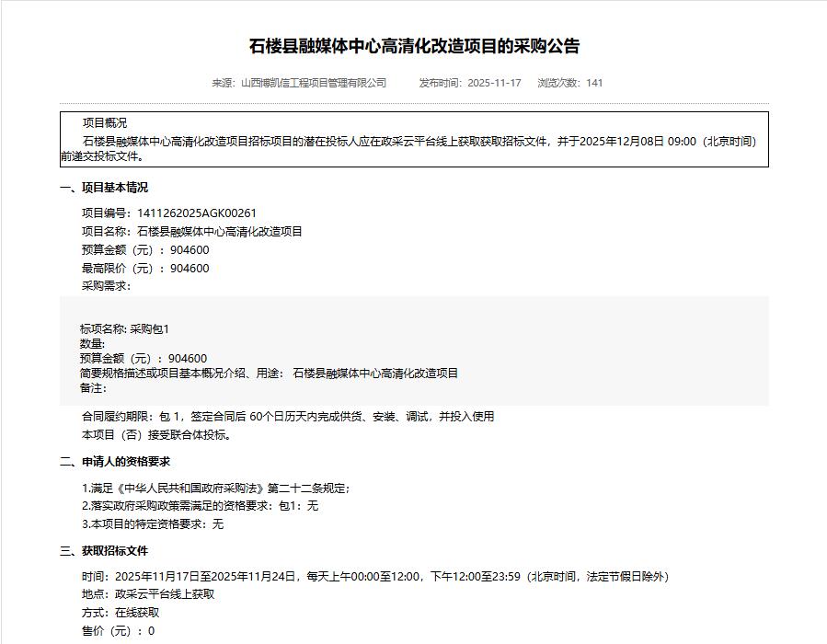
Task: Click the view count 浏览次数: 141
Action: point(569,83)
